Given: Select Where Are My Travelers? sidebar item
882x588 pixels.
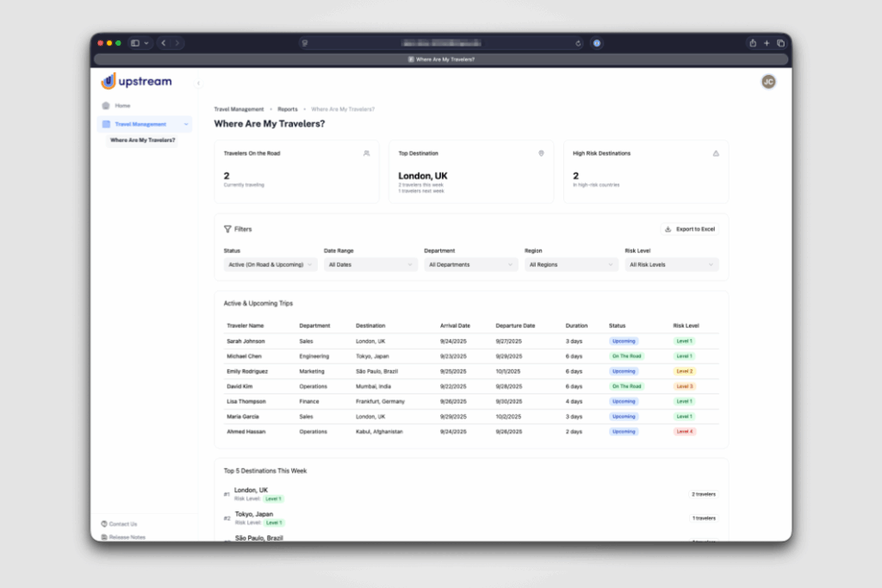Looking at the screenshot, I should (142, 140).
